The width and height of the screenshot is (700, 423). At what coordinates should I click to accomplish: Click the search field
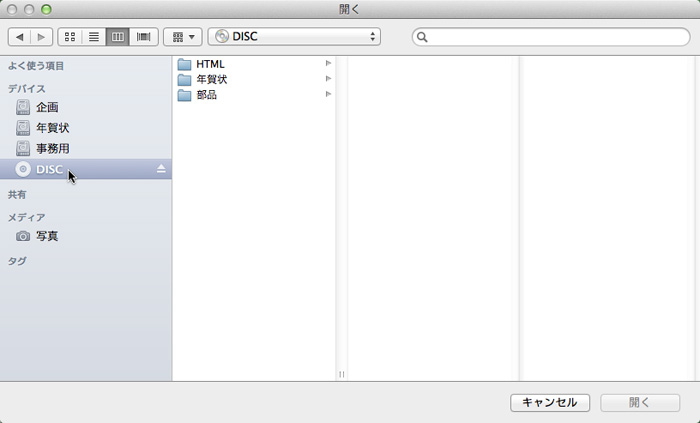[x=550, y=37]
